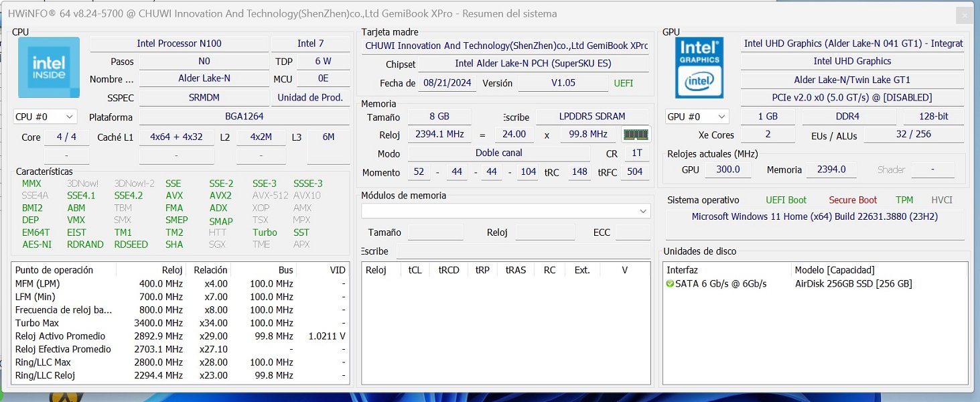Open the CPU #0 selector dropdown
This screenshot has width=980, height=402.
tap(45, 117)
